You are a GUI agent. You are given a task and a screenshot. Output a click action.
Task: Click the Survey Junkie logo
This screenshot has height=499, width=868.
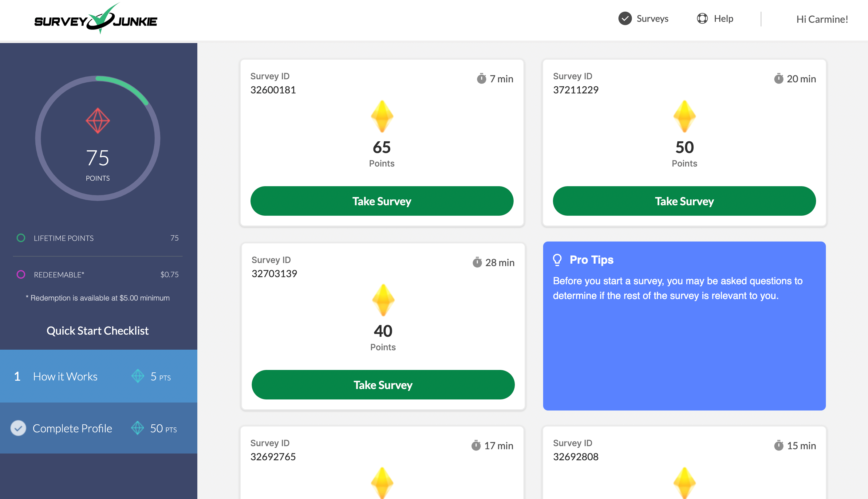tap(96, 19)
